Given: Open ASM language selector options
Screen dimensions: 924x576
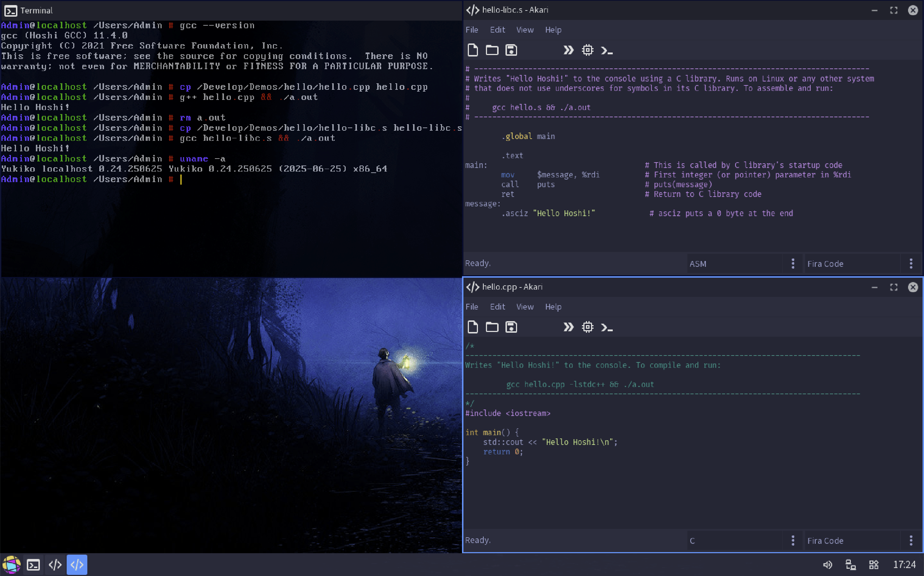Looking at the screenshot, I should 793,264.
